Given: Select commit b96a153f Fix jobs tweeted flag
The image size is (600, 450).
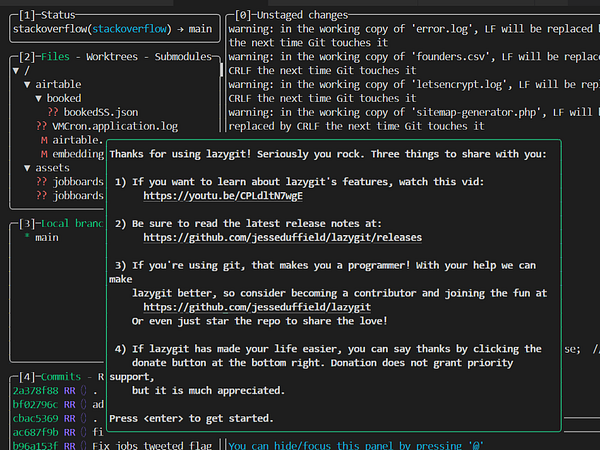Looking at the screenshot, I should (112, 446).
